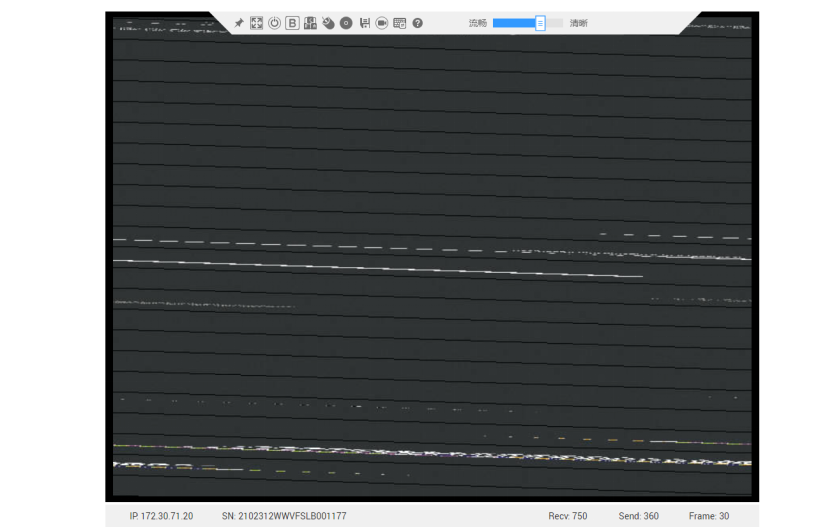Image resolution: width=825 pixels, height=527 pixels.
Task: Open the floppy image mount icon
Action: pos(310,23)
